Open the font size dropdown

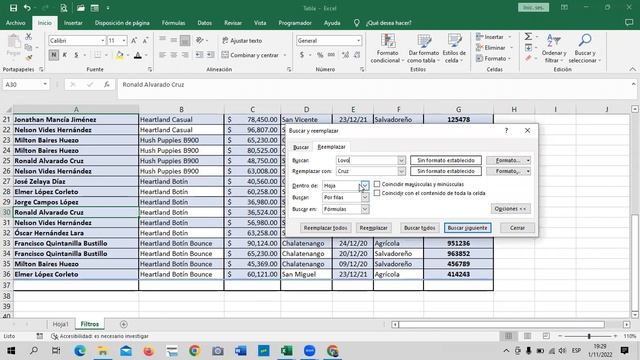tap(124, 40)
